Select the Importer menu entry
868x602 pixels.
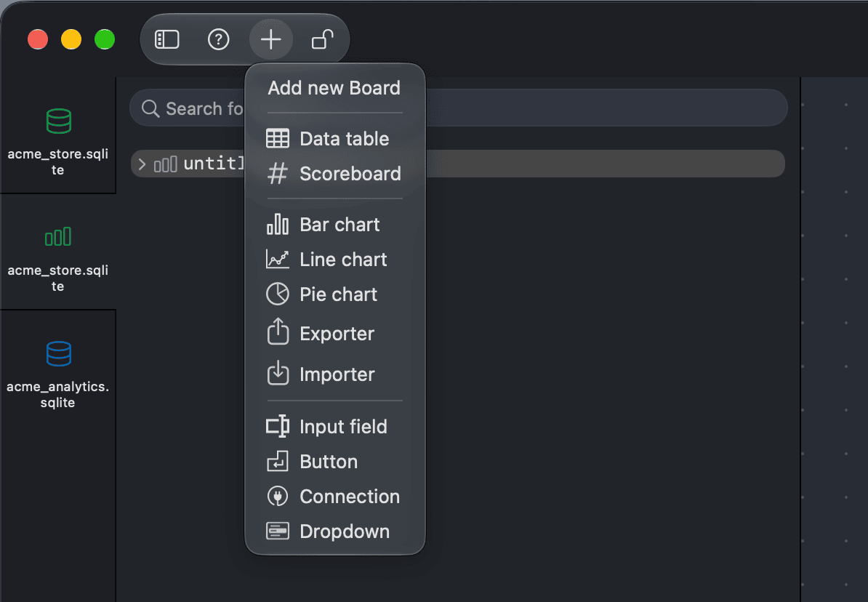335,374
